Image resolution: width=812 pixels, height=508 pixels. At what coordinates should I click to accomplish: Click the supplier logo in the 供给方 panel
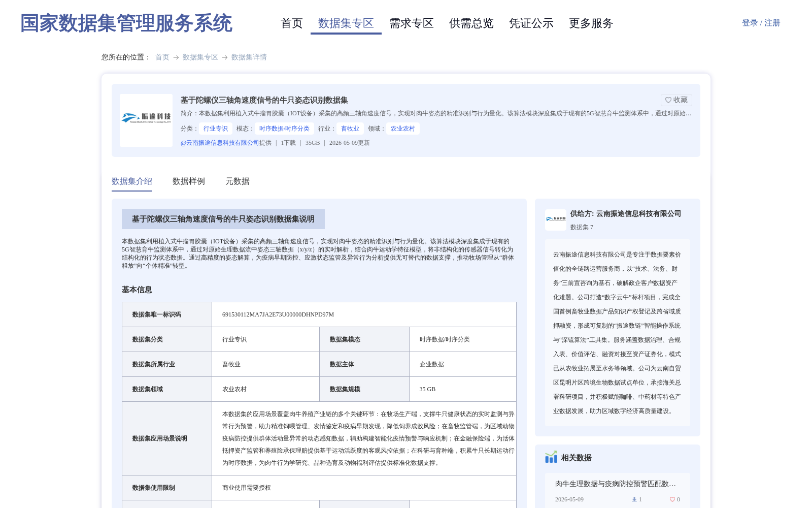[x=556, y=220]
